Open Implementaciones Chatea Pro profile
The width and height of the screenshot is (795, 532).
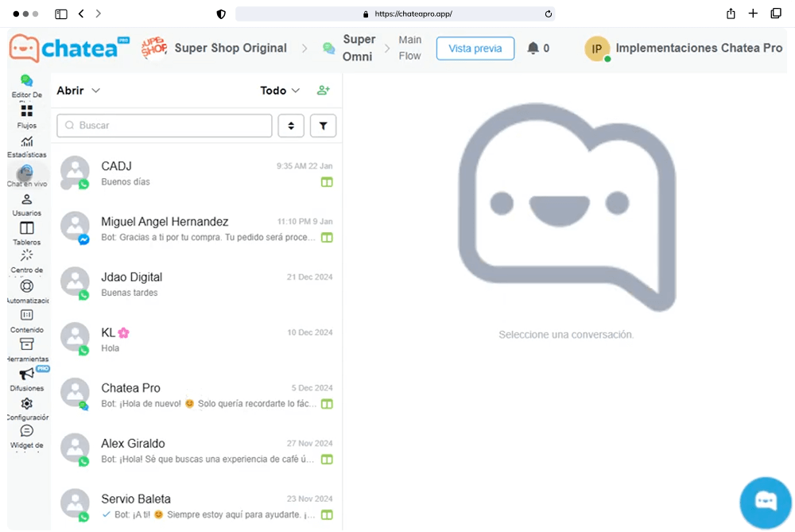pos(684,49)
